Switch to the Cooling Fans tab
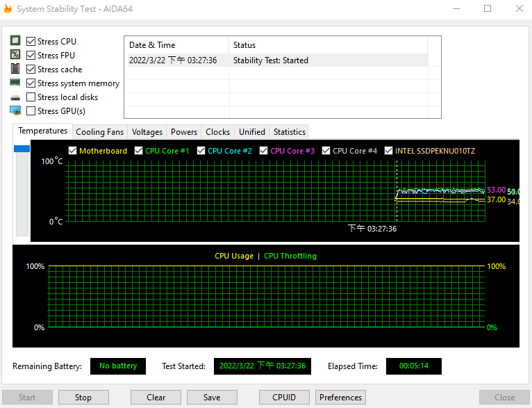Screen dimensions: 532x408 pyautogui.click(x=99, y=132)
